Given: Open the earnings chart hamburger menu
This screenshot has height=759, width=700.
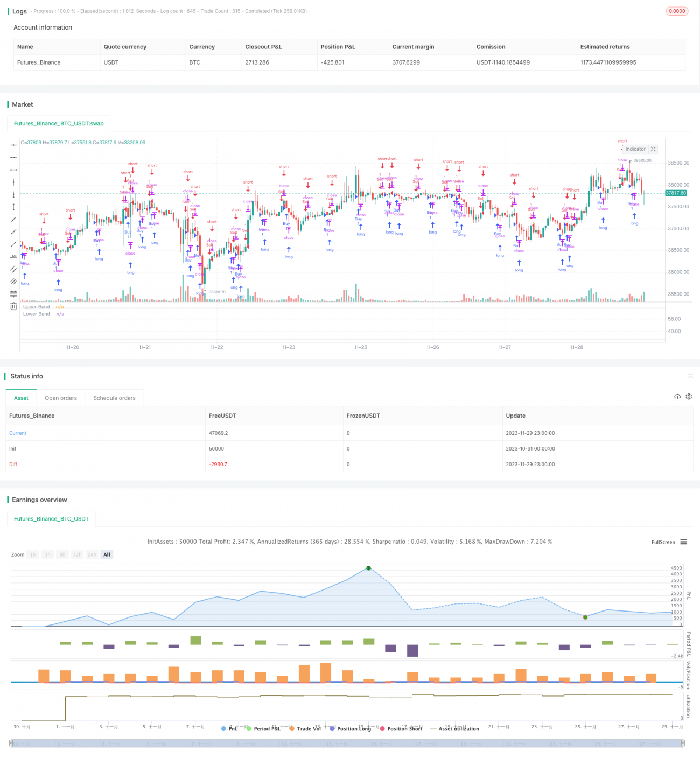Looking at the screenshot, I should [684, 542].
